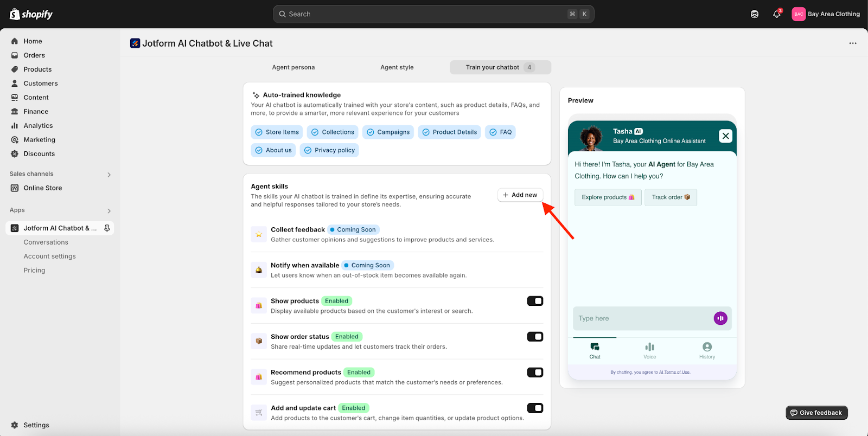Image resolution: width=868 pixels, height=436 pixels.
Task: Click the purple voice button in chat input
Action: pyautogui.click(x=720, y=318)
